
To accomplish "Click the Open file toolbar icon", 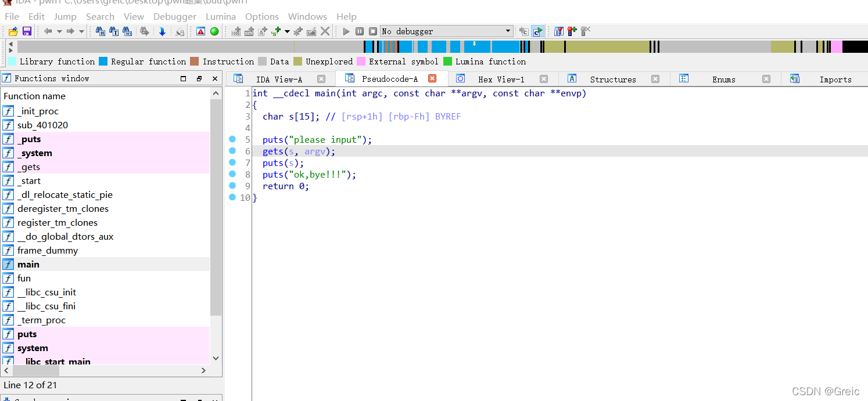I will point(13,31).
